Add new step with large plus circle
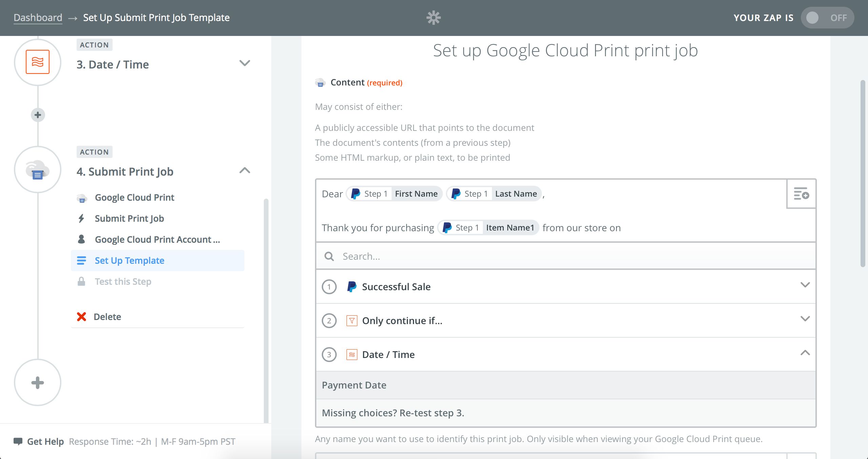The image size is (868, 459). click(x=38, y=382)
